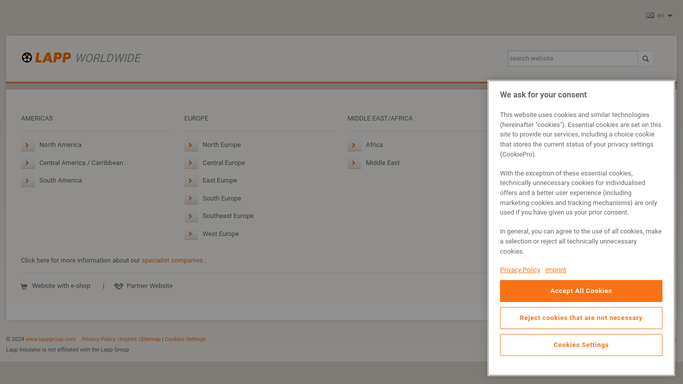Click the WORLDWIDE header text
This screenshot has height=384, width=683.
(108, 58)
